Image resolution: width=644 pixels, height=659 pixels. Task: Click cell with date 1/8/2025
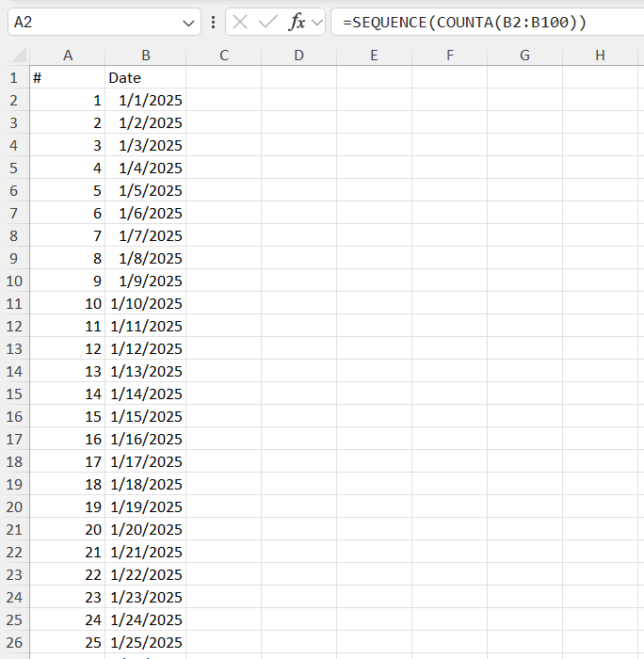click(145, 258)
